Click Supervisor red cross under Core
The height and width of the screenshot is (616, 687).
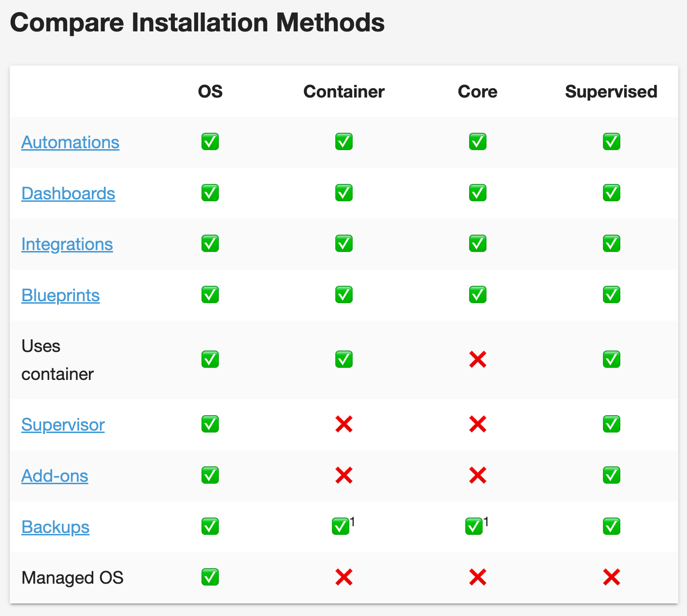(478, 424)
